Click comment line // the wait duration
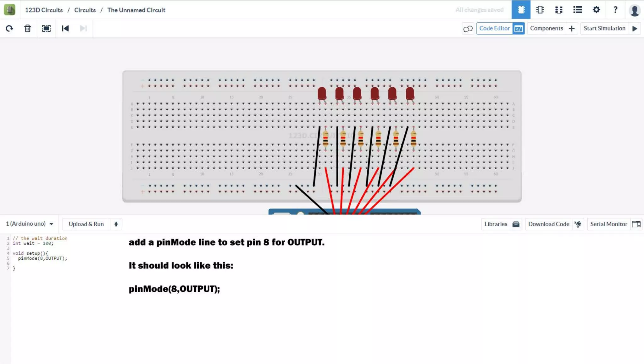 [40, 238]
